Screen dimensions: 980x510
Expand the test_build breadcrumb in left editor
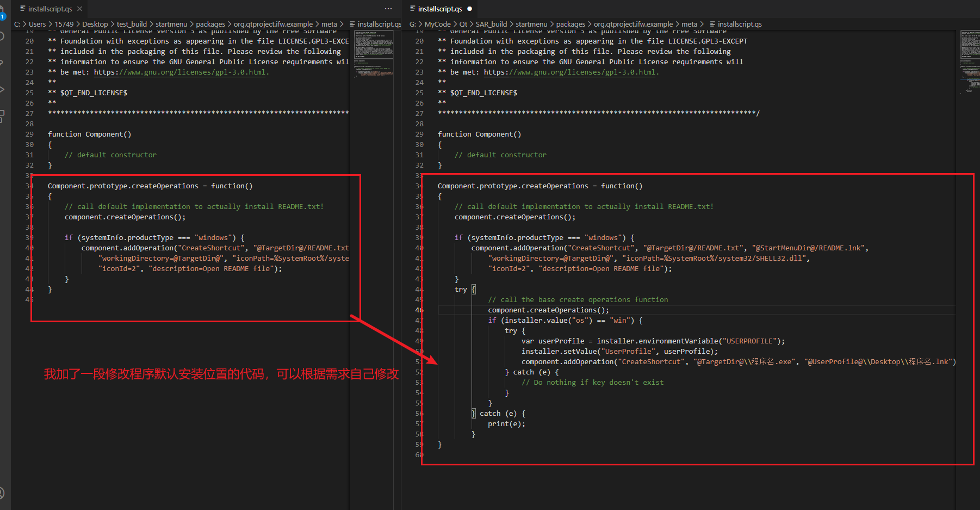coord(132,24)
